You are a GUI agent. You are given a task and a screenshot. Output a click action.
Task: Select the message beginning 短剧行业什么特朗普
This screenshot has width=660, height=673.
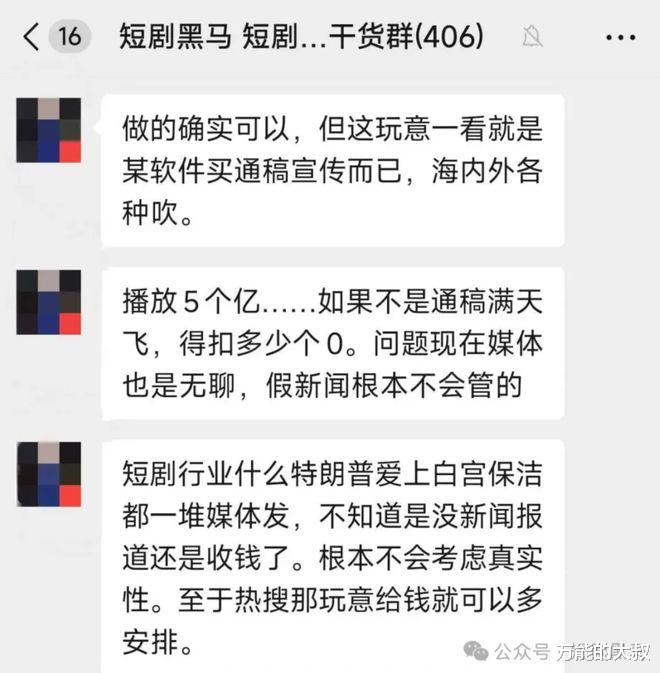point(333,556)
